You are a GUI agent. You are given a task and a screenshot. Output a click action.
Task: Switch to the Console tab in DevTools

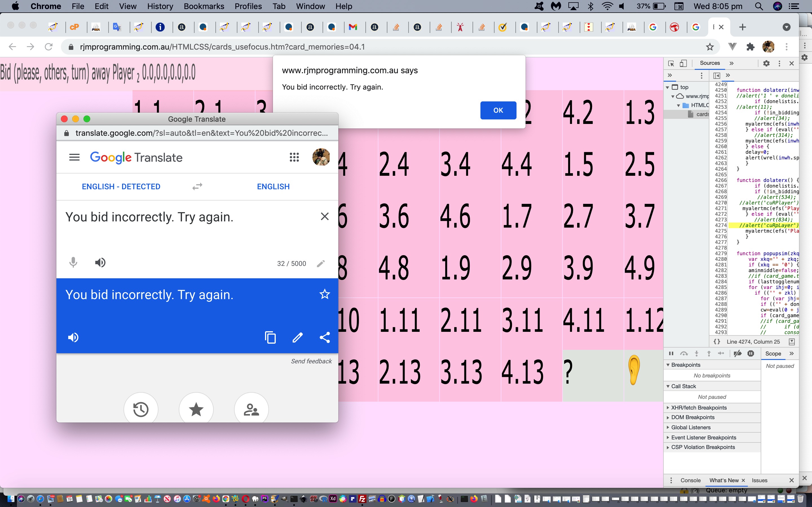690,480
